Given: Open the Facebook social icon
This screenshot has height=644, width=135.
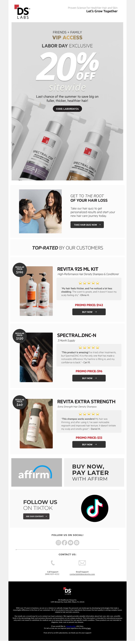Looking at the screenshot, I should [64, 542].
